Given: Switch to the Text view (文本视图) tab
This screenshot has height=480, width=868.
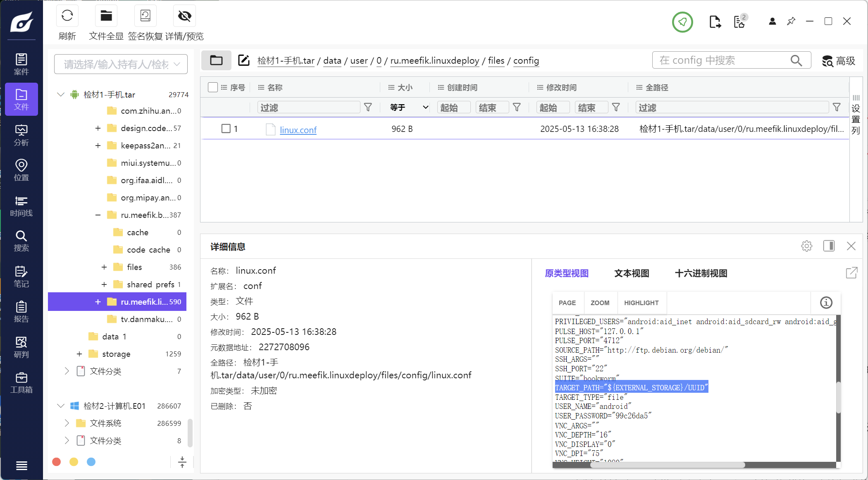Looking at the screenshot, I should tap(632, 273).
